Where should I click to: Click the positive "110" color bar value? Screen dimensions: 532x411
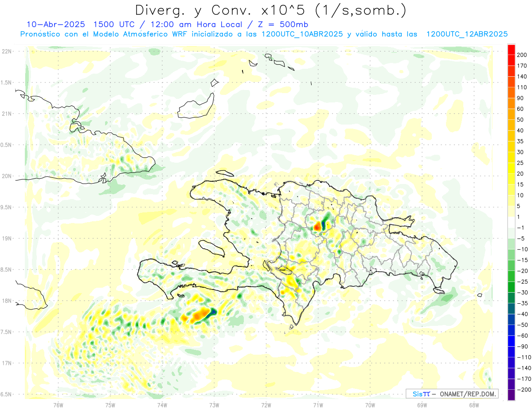tap(522, 87)
